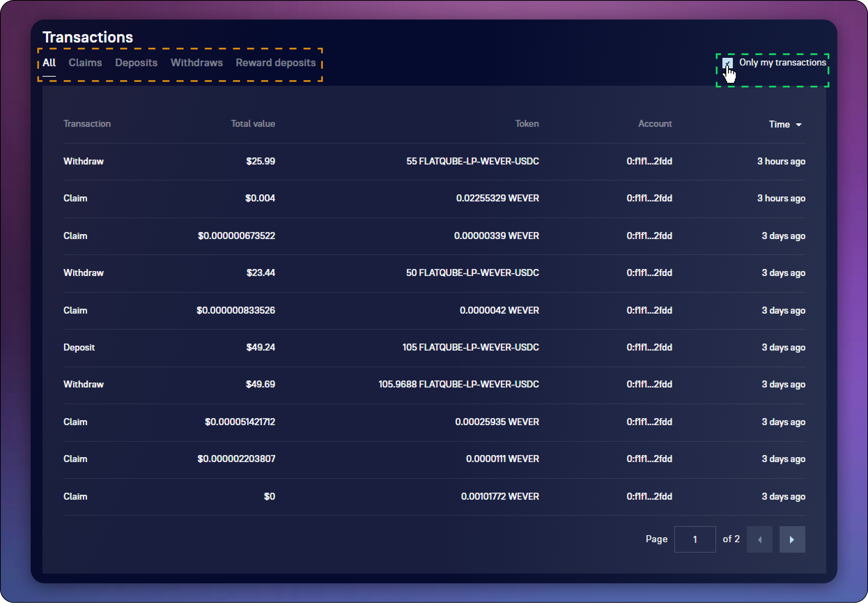Click the Account column header
868x607 pixels.
655,124
